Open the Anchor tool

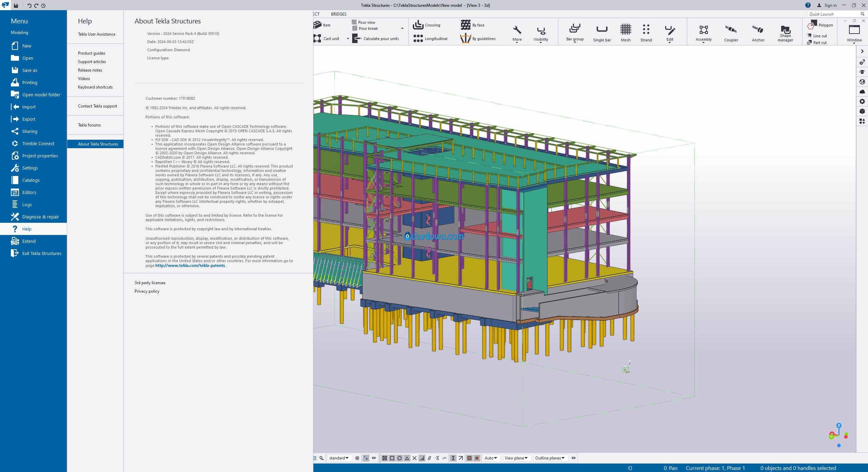coord(758,30)
